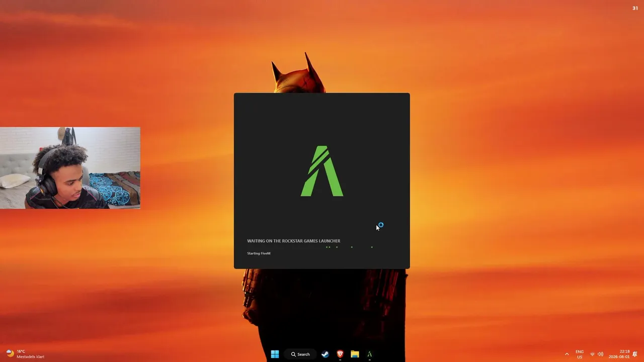Screen dimensions: 644x362
Task: Click the "Starting FiveM" status text
Action: click(259, 253)
